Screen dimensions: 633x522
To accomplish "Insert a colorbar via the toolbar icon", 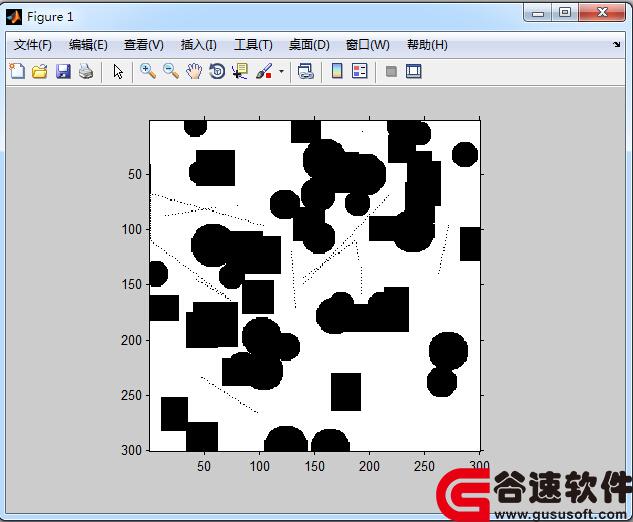I will click(x=337, y=71).
